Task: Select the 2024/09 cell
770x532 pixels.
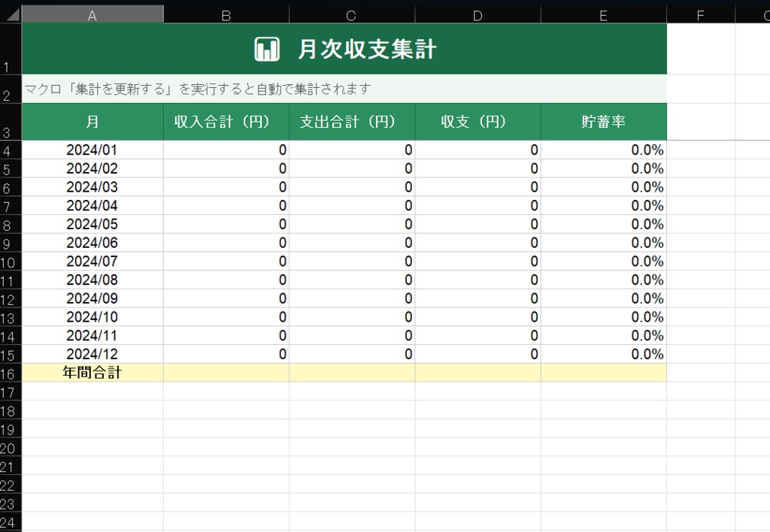Action: (x=92, y=298)
